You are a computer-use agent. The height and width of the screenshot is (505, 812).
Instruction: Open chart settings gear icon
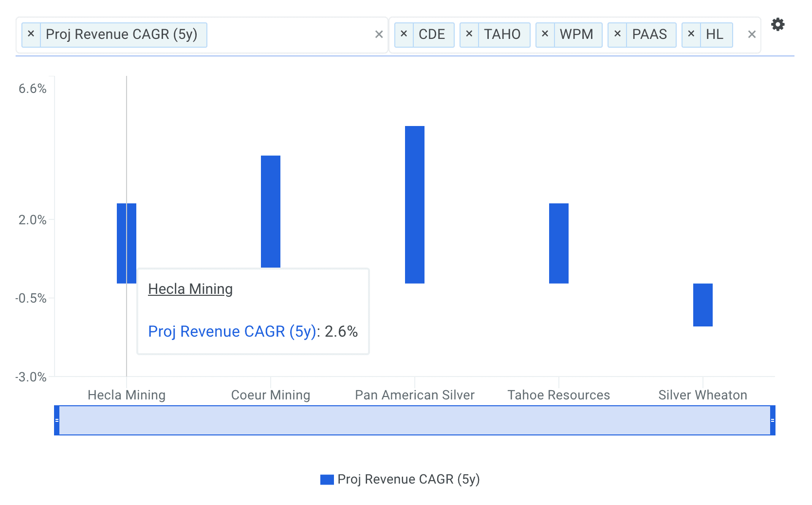[x=777, y=24]
